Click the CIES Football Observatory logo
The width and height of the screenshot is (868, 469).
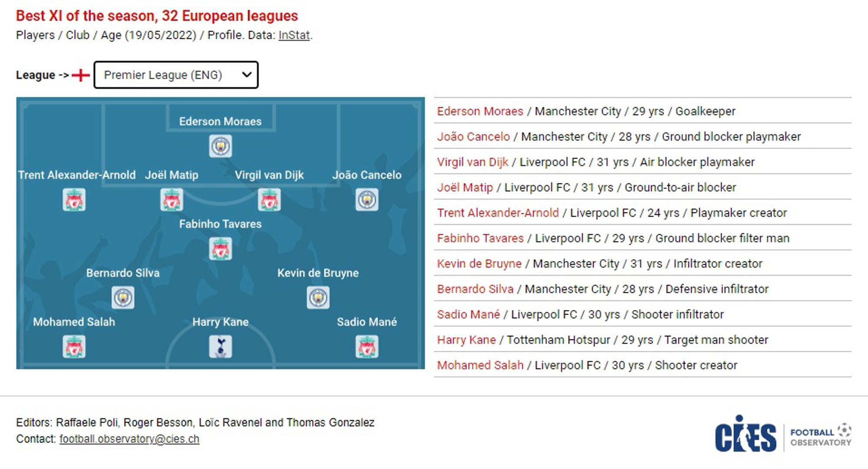(783, 435)
